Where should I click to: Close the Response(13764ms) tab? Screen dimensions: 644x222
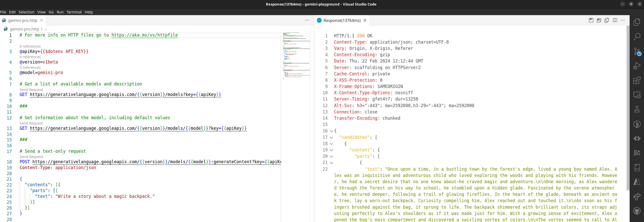pyautogui.click(x=365, y=20)
